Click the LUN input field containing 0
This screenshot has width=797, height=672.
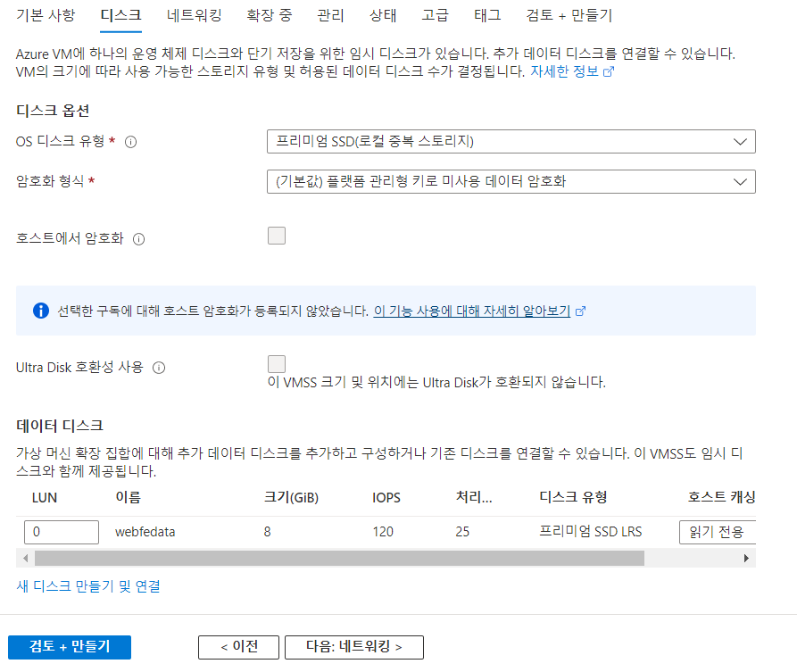pos(62,532)
